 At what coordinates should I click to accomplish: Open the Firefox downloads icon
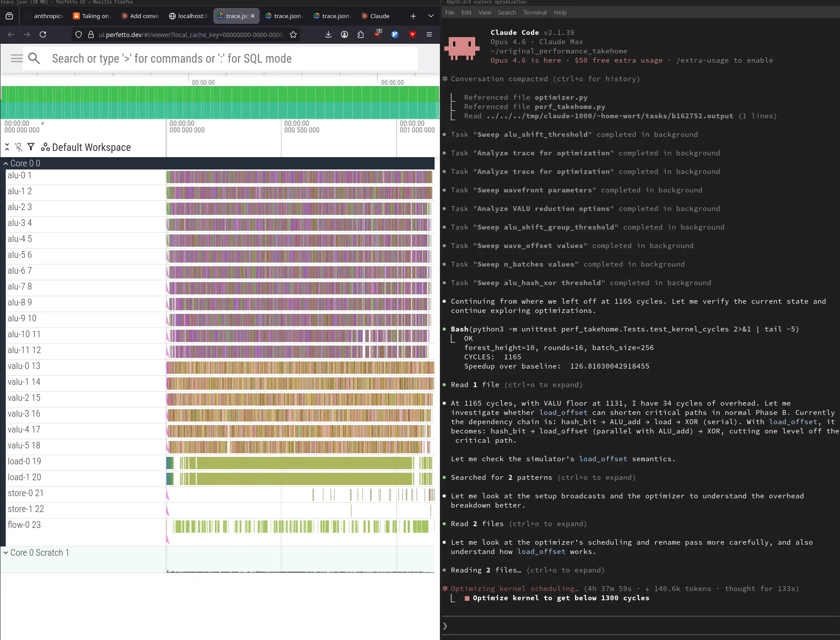(328, 34)
